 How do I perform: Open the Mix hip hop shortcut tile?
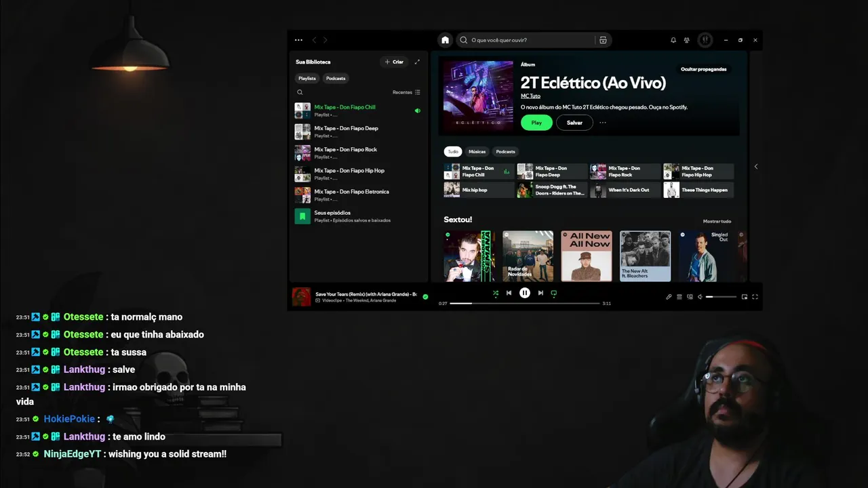[479, 190]
